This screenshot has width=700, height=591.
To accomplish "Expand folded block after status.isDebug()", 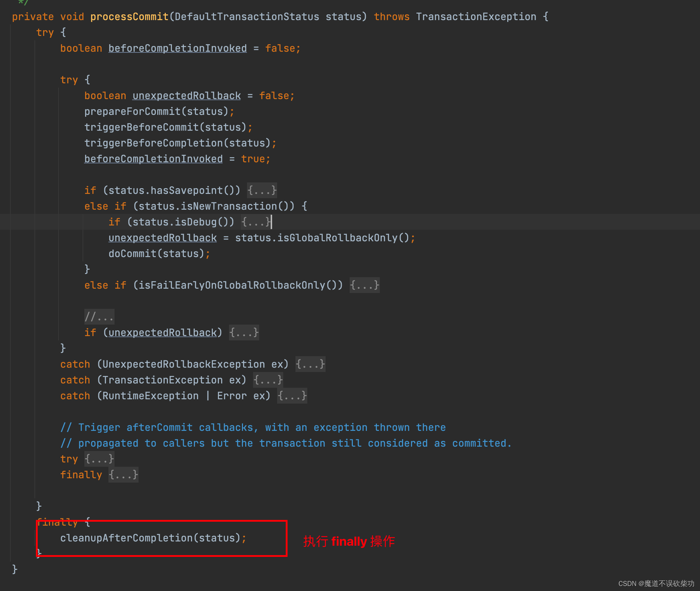I will pyautogui.click(x=256, y=222).
